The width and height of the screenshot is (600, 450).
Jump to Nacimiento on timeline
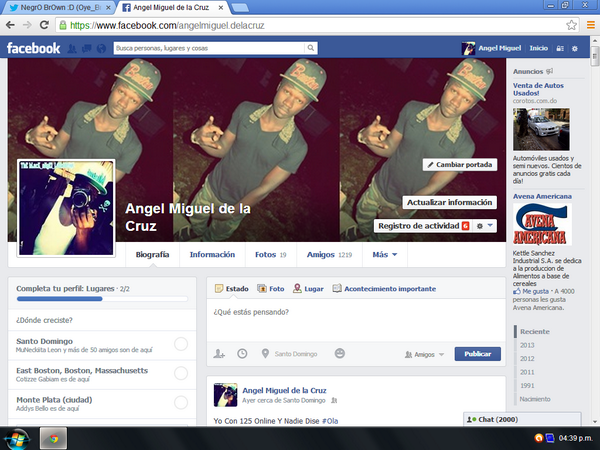[x=535, y=399]
